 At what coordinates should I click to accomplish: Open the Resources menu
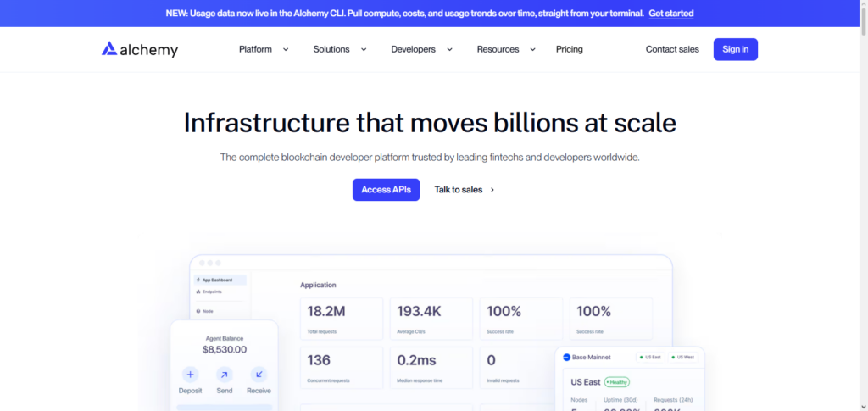coord(498,49)
